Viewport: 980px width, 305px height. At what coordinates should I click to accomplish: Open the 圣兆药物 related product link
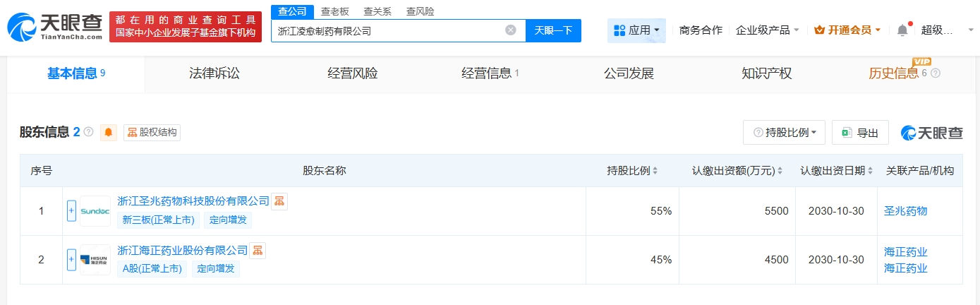click(x=905, y=211)
